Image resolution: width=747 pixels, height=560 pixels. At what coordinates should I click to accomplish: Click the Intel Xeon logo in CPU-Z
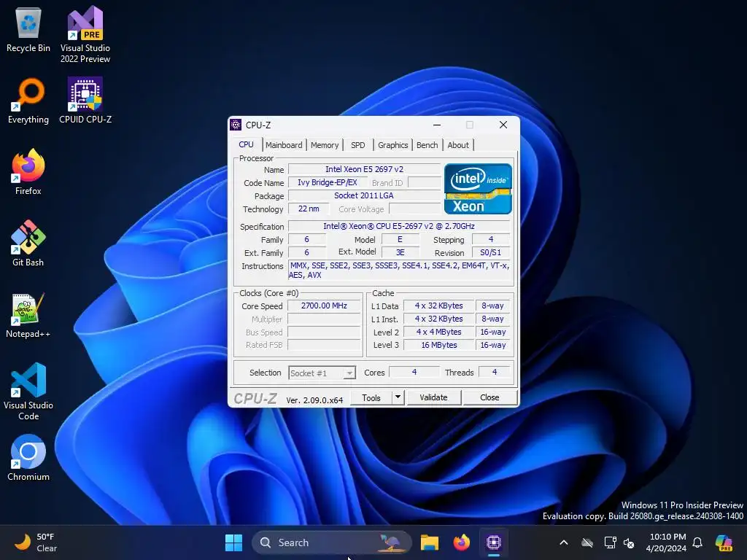[477, 189]
